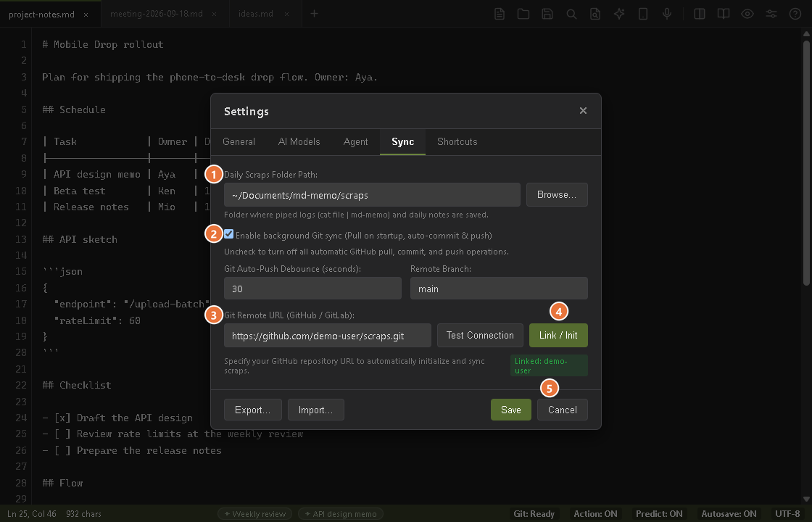Close the ideas.md tab
Screen dimensions: 812x522
pos(286,14)
